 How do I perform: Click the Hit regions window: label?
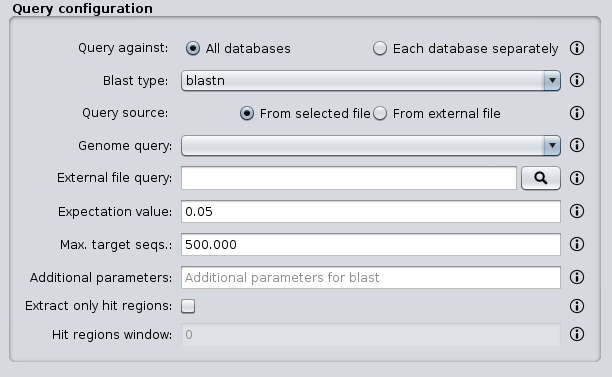[112, 335]
